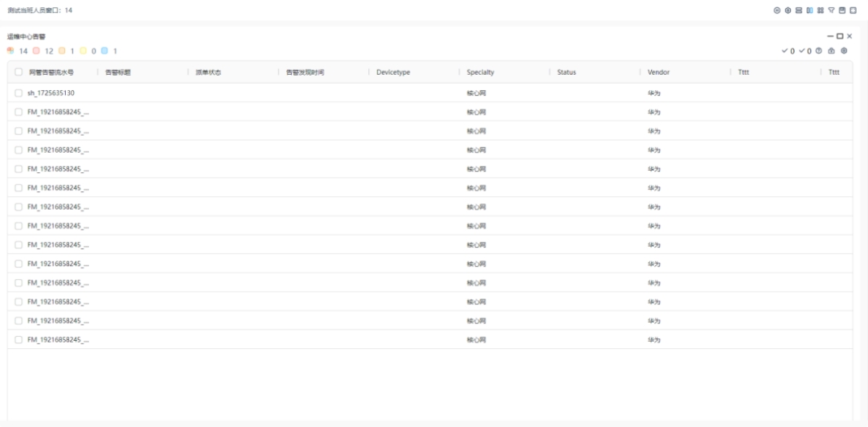Screen dimensions: 868x427
Task: Check the first FM_19216858245 row checkbox
Action: [18, 112]
